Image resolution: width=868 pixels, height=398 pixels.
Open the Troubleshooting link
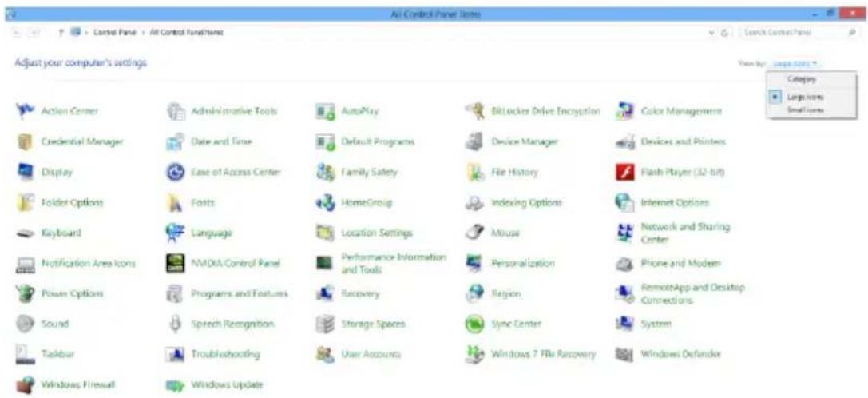coord(224,354)
